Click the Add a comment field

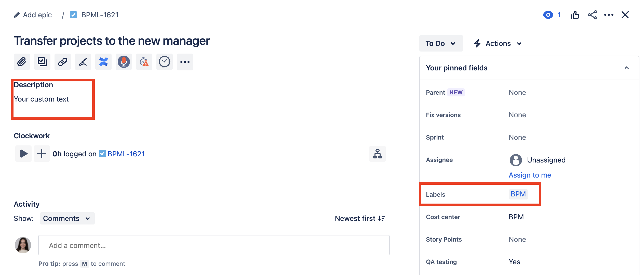214,245
